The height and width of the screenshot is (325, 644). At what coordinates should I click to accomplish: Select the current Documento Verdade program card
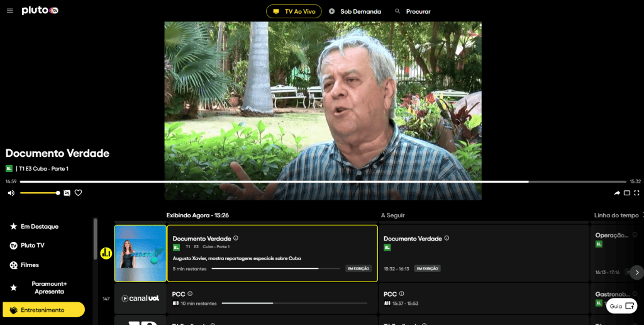(272, 253)
